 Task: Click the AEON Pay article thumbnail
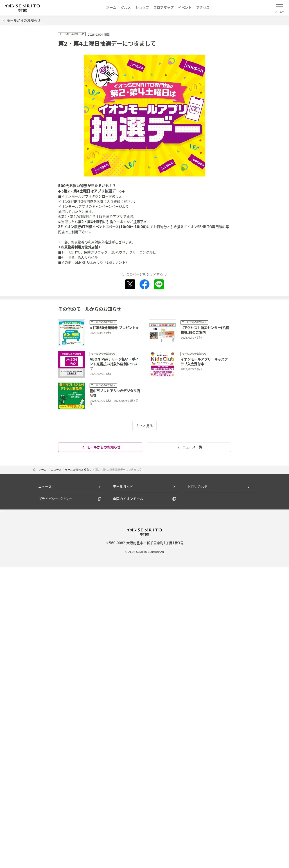[71, 364]
